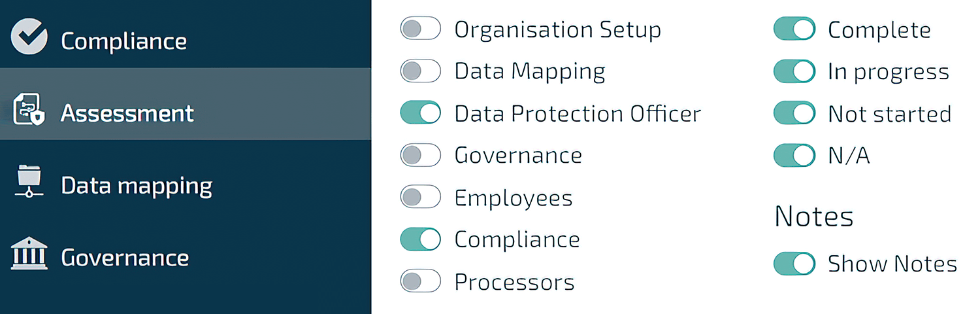Go to Data mapping in sidebar

pos(186,176)
